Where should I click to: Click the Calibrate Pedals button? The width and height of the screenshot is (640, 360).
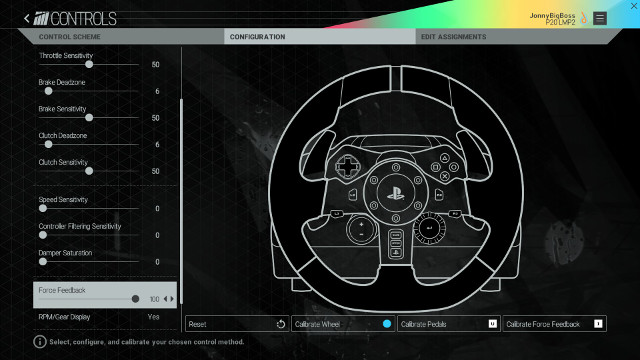(449, 324)
